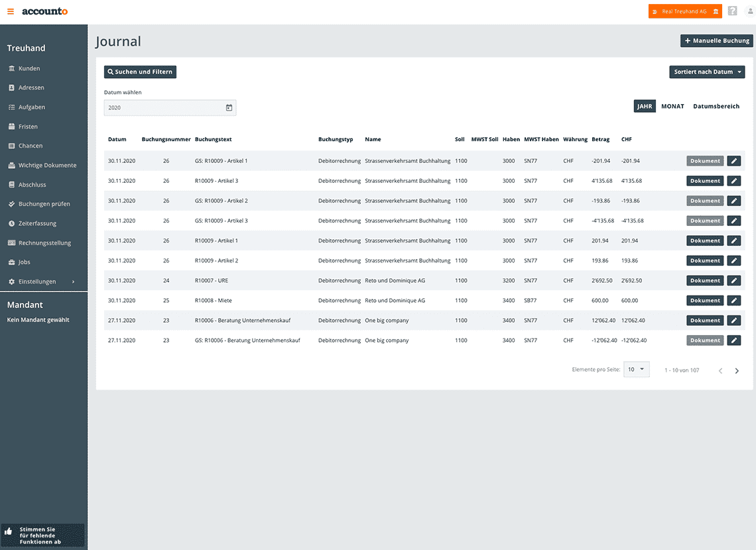Open Dokument for R10009 - Artikel 3
This screenshot has width=756, height=550.
point(704,181)
